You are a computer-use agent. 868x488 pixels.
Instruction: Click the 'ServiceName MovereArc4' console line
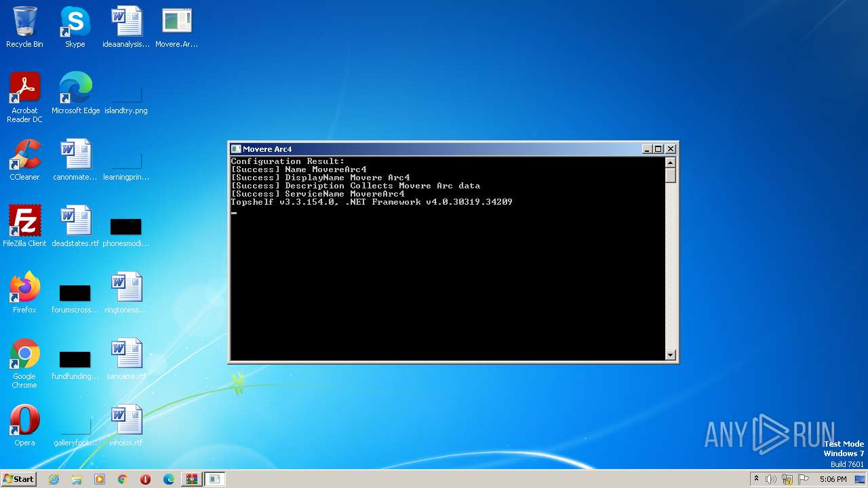(x=317, y=194)
